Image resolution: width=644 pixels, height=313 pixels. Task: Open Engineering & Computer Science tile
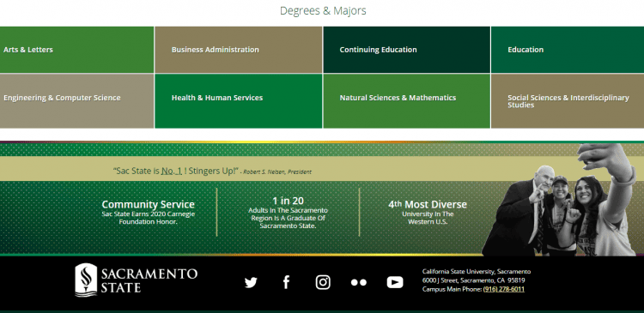pos(76,101)
